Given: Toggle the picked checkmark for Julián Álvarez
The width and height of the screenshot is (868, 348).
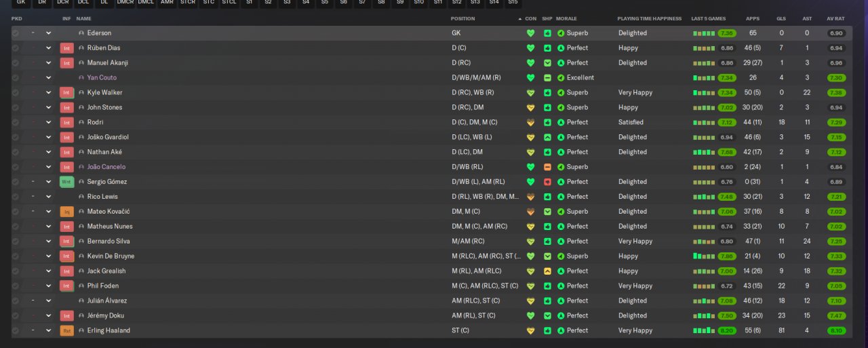Looking at the screenshot, I should coord(16,301).
